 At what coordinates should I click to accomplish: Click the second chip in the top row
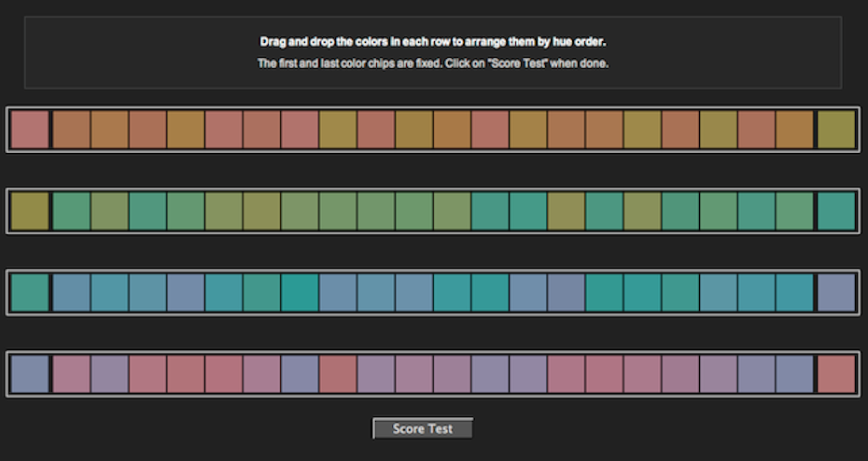click(x=71, y=130)
